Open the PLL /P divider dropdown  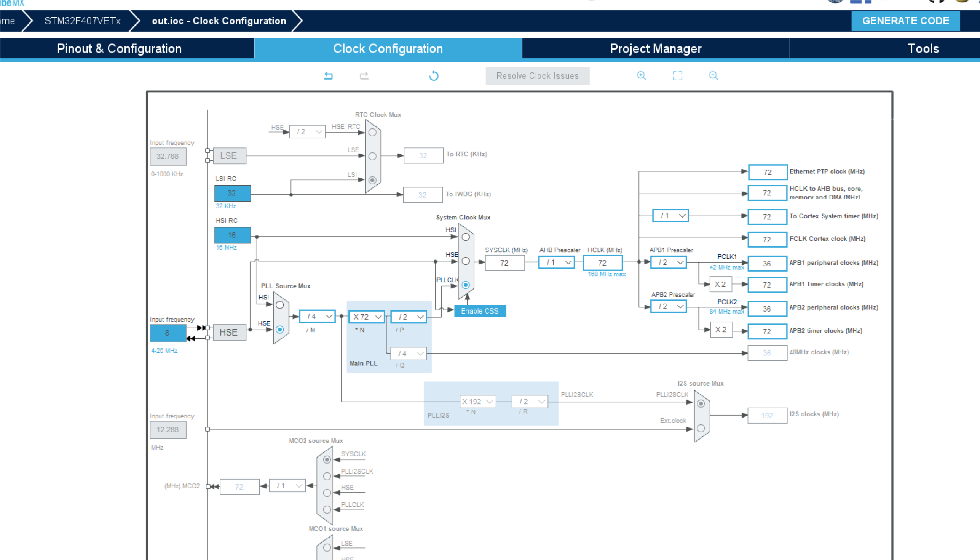click(409, 317)
